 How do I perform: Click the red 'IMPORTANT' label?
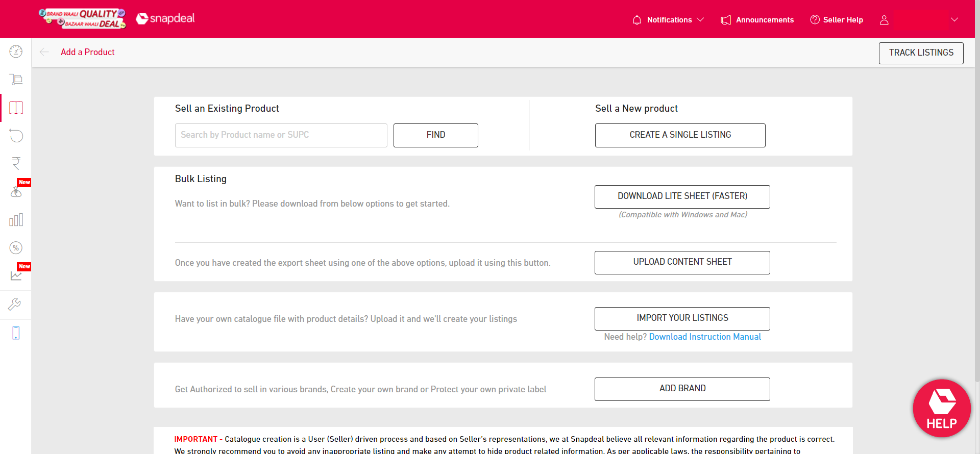196,439
